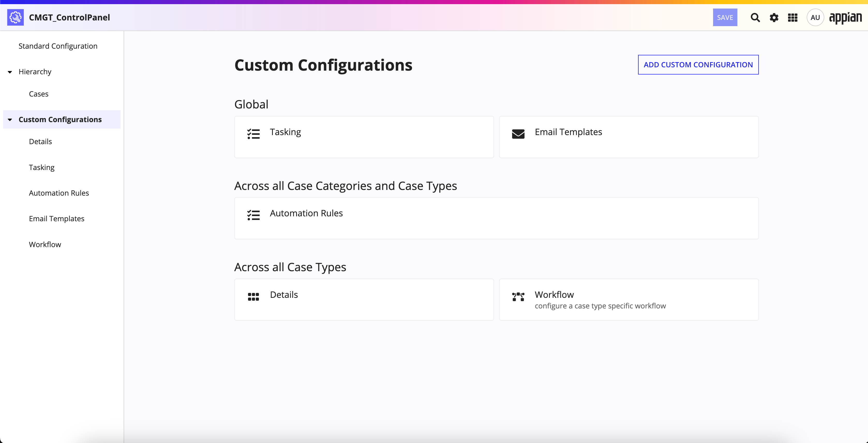Screen dimensions: 868x443
Task: Click the Appian logo
Action: point(845,18)
